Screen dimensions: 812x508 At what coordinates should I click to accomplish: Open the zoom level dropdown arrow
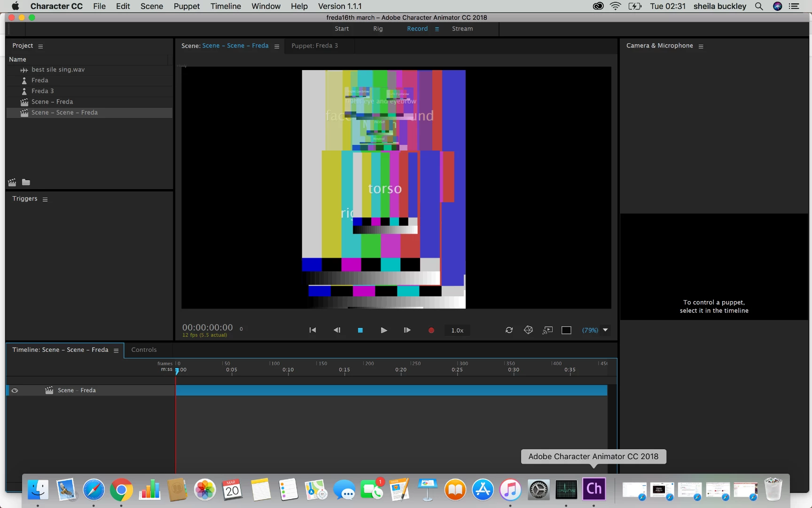605,330
